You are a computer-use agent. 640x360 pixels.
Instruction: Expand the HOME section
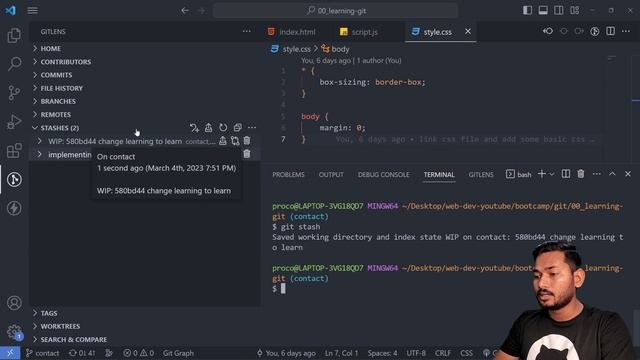[x=144, y=49]
